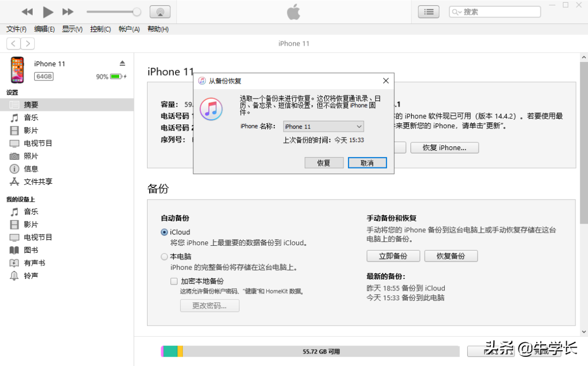The width and height of the screenshot is (588, 366).
Task: Select 有声书 in the sidebar
Action: pos(67,263)
